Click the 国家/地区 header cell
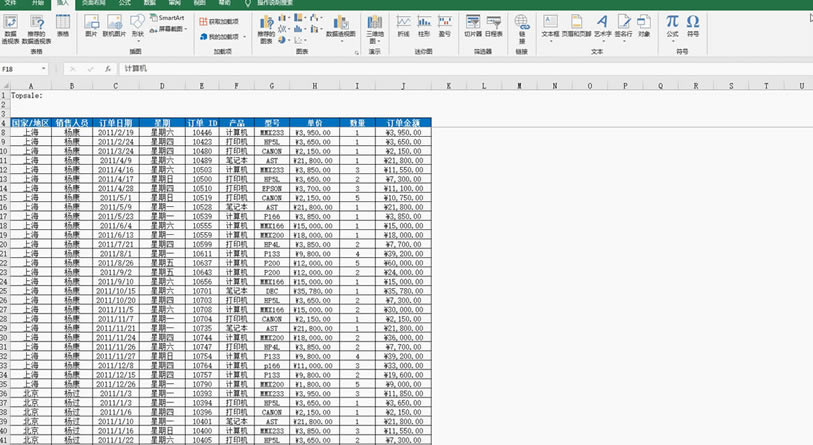 click(x=31, y=123)
